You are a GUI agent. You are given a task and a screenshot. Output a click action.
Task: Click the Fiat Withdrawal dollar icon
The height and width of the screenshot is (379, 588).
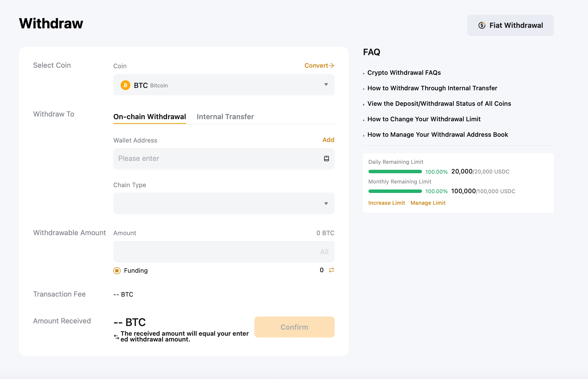[482, 25]
